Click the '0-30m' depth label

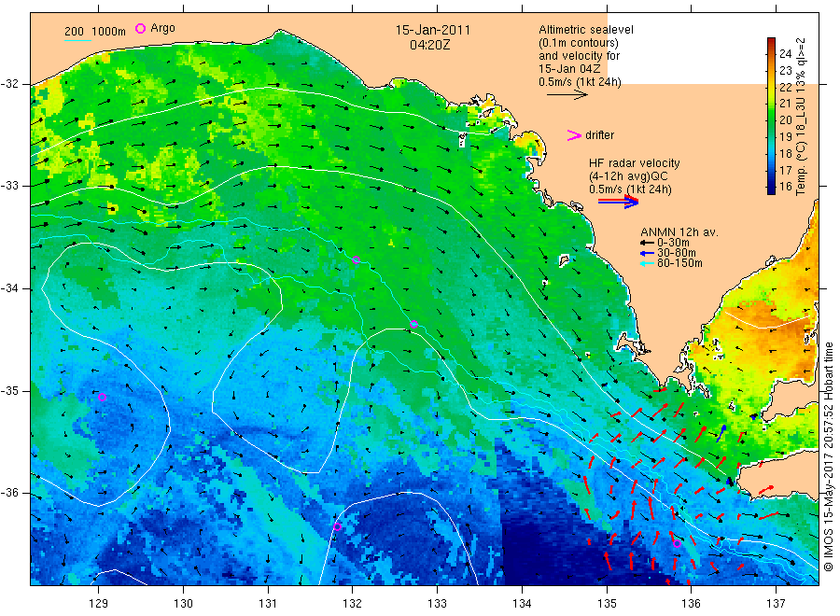point(673,243)
